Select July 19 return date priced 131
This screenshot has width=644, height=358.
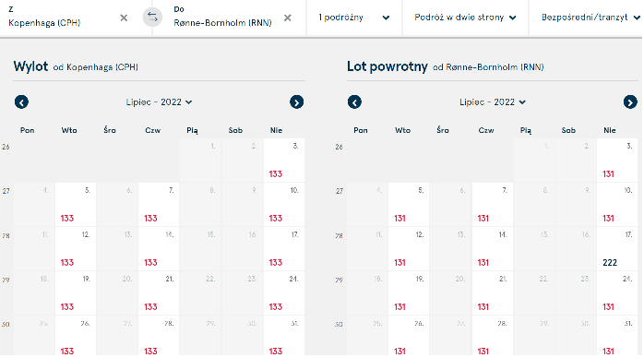coord(409,293)
